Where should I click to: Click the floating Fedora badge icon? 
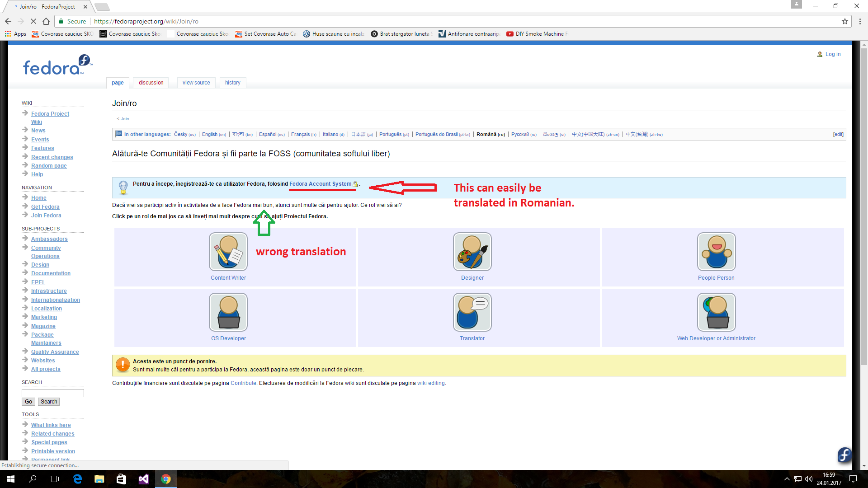[x=844, y=455]
